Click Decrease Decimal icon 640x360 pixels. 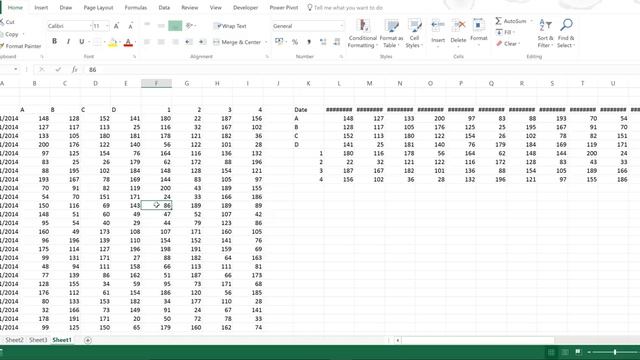[337, 42]
